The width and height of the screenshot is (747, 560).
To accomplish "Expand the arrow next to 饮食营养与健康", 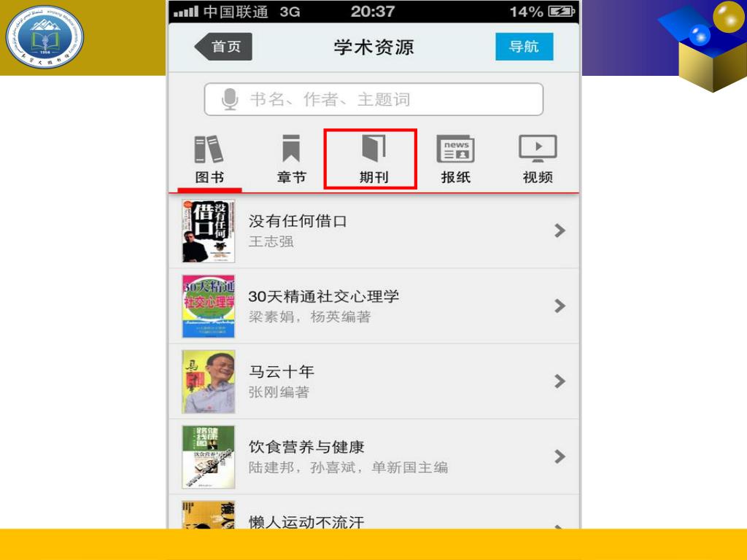I will (x=560, y=456).
